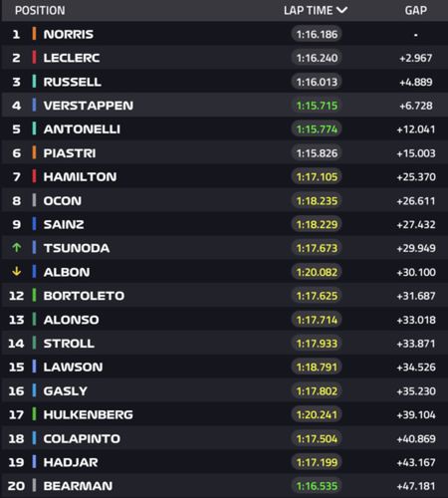This screenshot has height=498, width=448.
Task: Click Alonso's dark green Aston Martin bar
Action: pyautogui.click(x=34, y=319)
